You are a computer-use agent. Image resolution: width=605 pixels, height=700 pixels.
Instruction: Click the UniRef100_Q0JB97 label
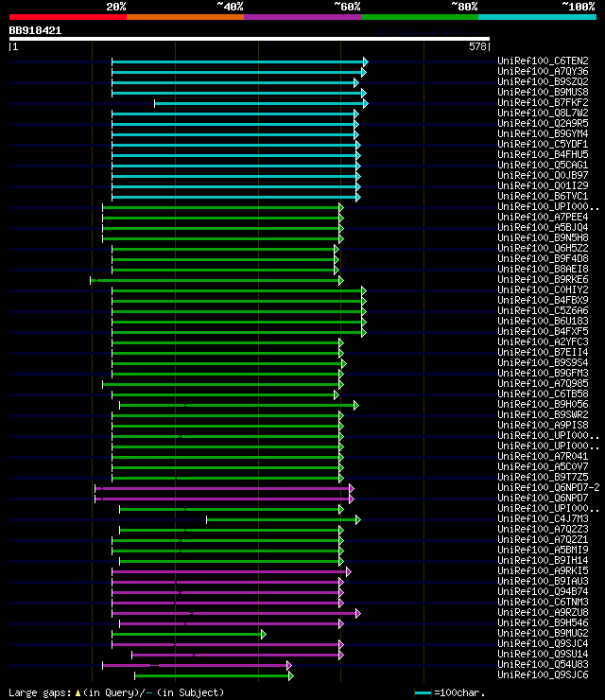click(x=543, y=175)
